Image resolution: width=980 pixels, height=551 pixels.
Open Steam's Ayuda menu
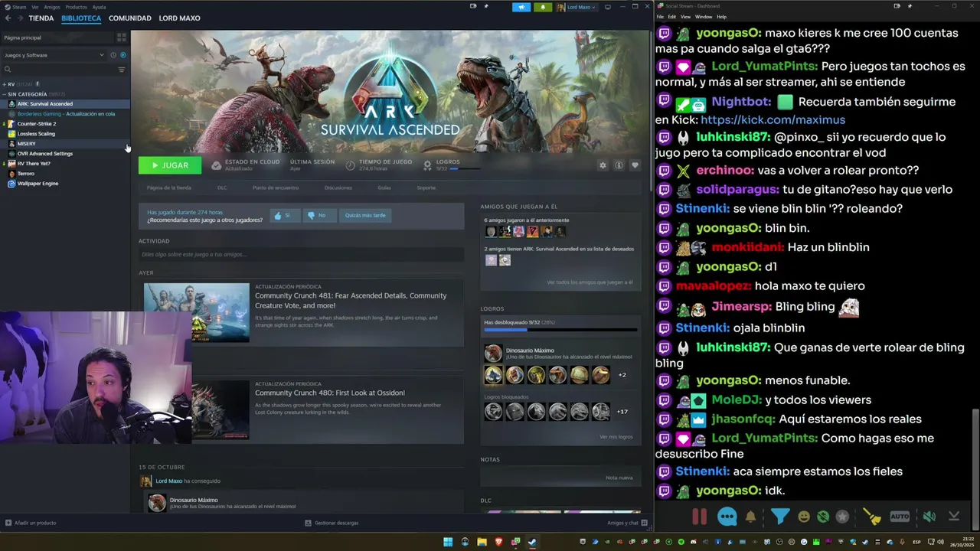[x=99, y=7]
